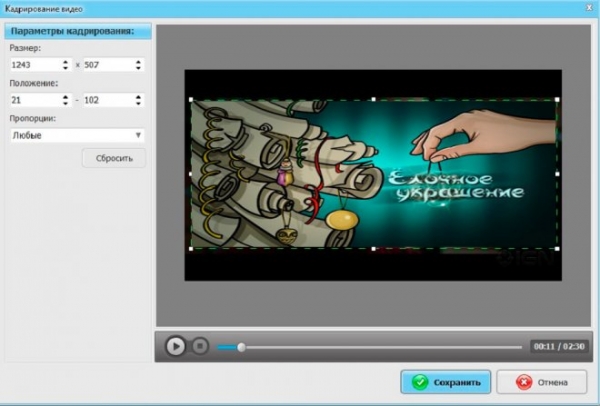Open the Пропорции dropdown showing Любые
The image size is (600, 406).
pos(77,134)
